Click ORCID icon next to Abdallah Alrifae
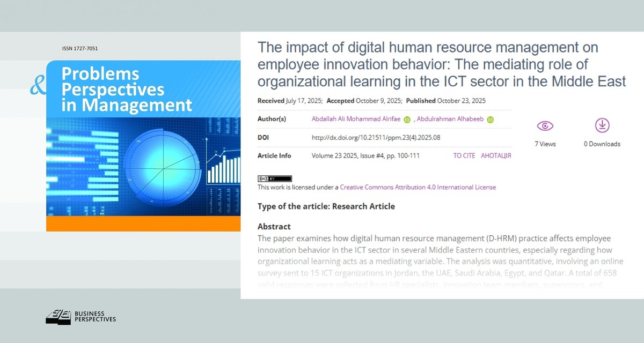The height and width of the screenshot is (343, 644). pos(407,120)
